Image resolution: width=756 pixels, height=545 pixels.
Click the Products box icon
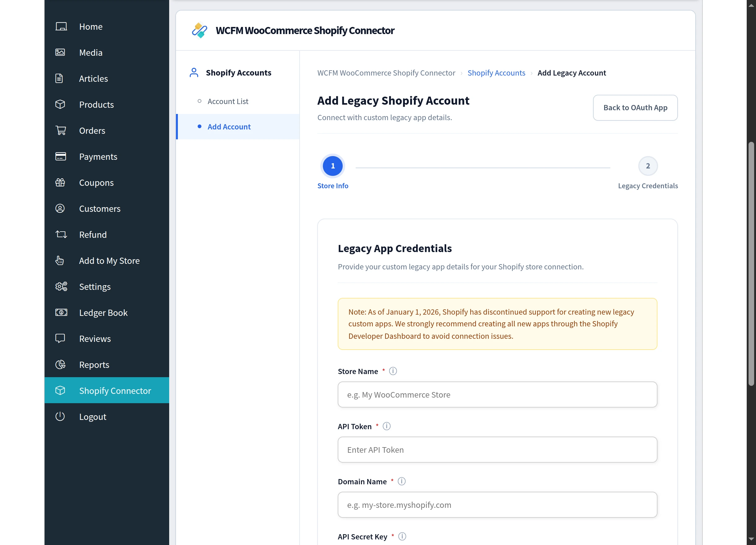pyautogui.click(x=60, y=104)
